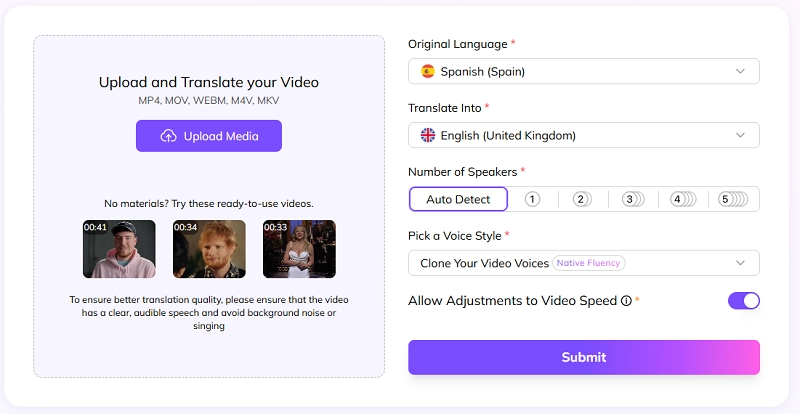Image resolution: width=800 pixels, height=414 pixels.
Task: Open the Pick a Voice Style dropdown
Action: click(x=584, y=263)
